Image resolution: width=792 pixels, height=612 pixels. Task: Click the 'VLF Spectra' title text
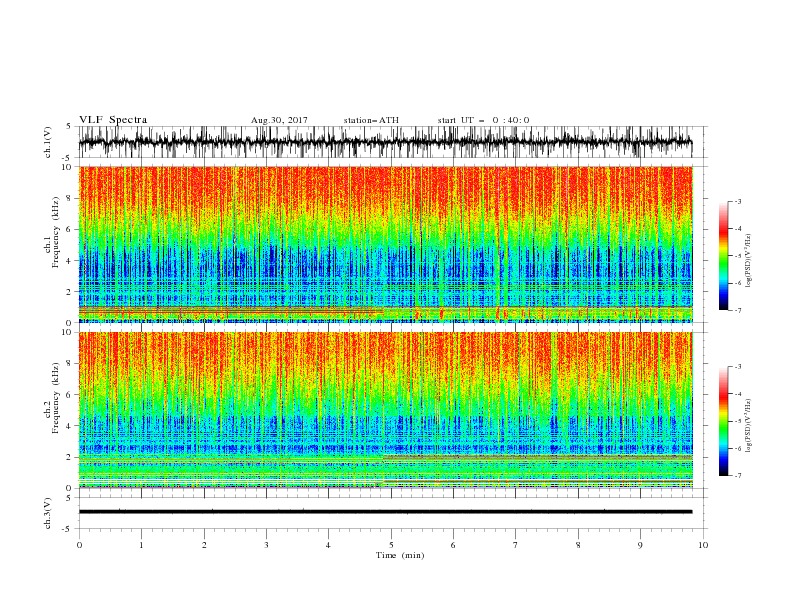point(113,120)
